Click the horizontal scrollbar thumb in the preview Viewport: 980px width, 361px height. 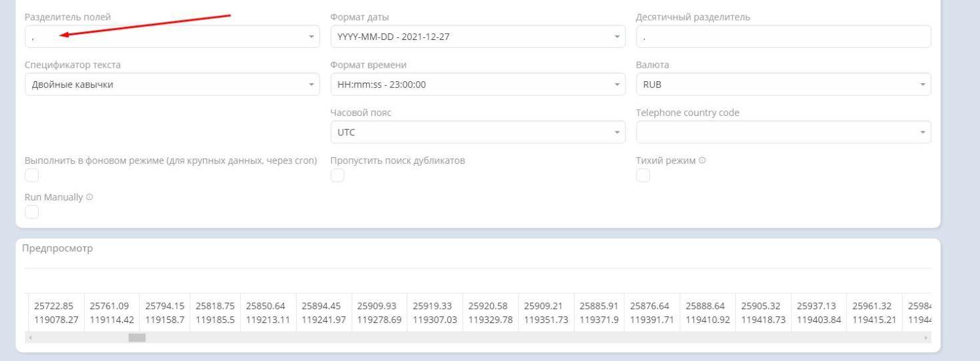137,338
